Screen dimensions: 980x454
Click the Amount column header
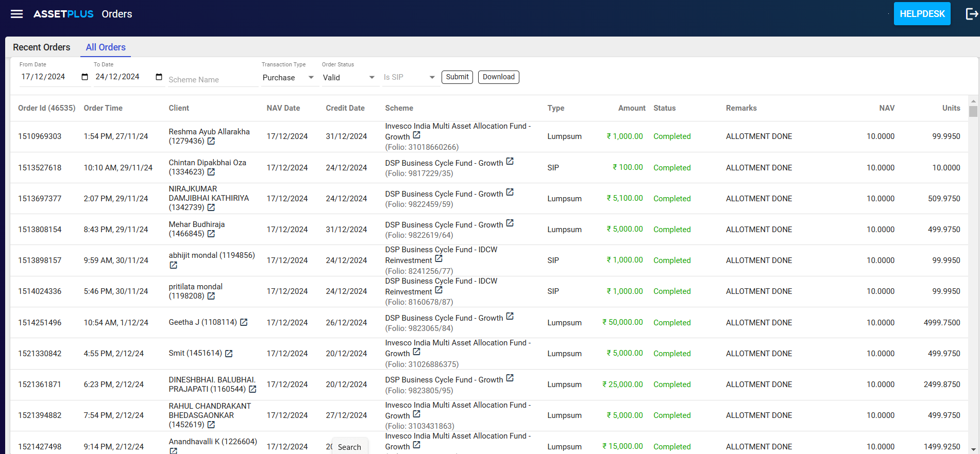click(632, 108)
